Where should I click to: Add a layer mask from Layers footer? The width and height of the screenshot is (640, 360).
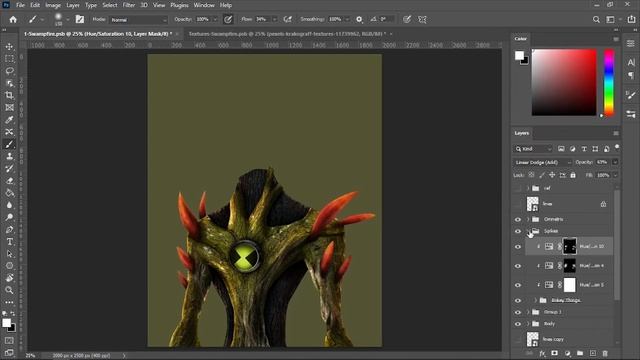click(x=554, y=353)
